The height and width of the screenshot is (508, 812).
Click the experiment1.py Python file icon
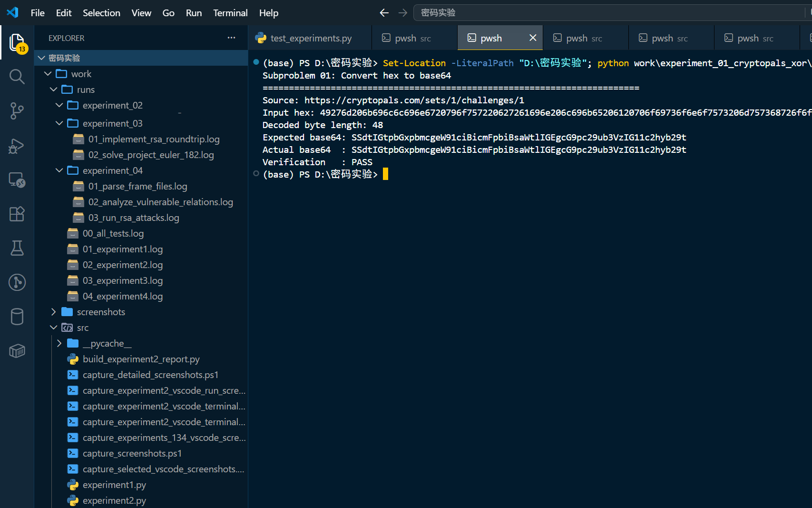coord(73,485)
